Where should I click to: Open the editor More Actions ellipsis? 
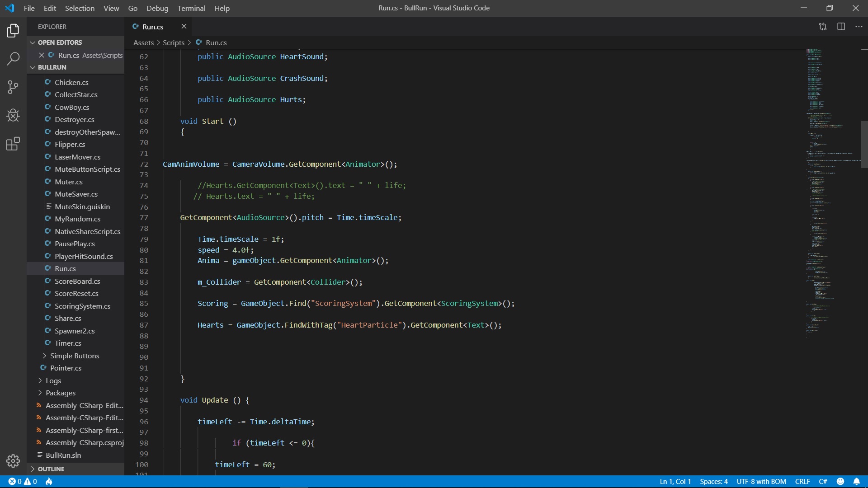click(859, 27)
